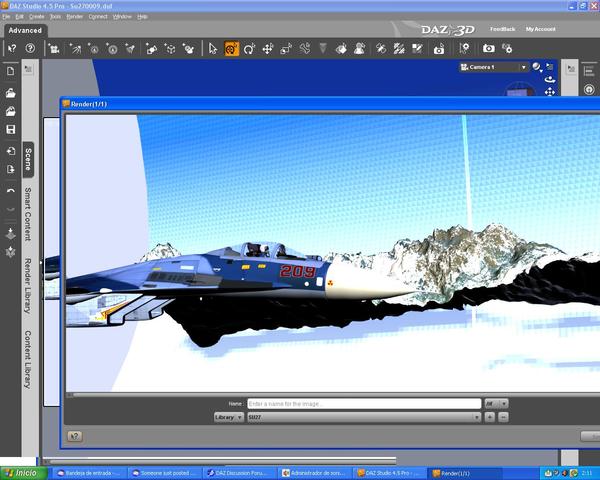Click the My Account link
The image size is (600, 480).
tap(540, 29)
